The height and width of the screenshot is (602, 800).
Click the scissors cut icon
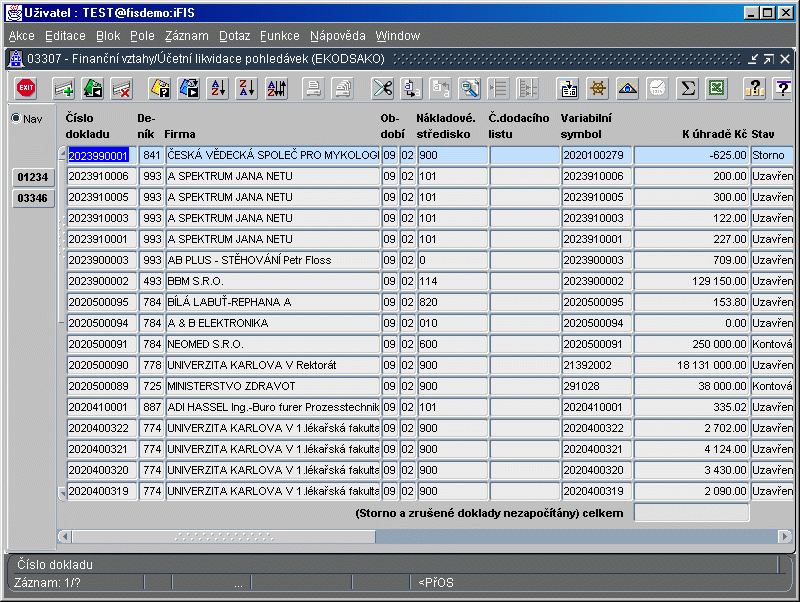pos(383,89)
